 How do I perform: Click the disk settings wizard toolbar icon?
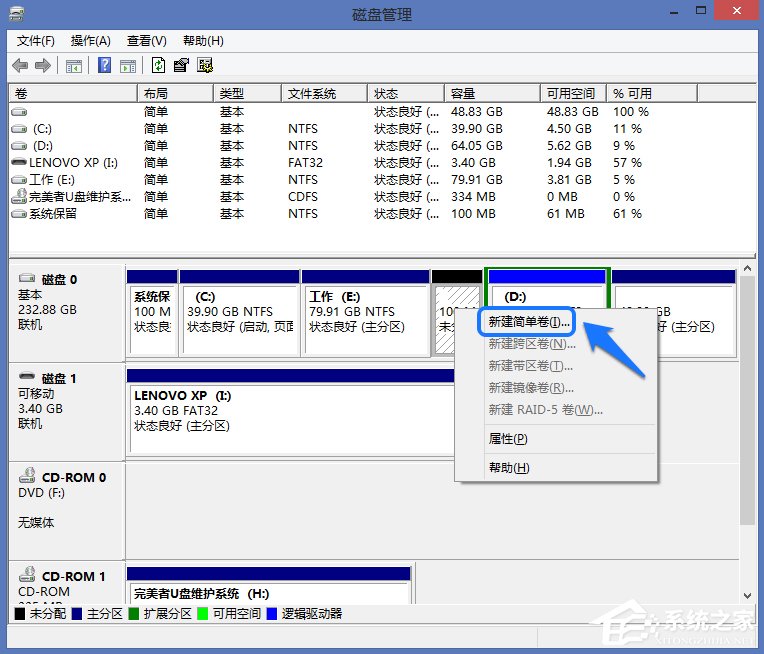(x=205, y=65)
